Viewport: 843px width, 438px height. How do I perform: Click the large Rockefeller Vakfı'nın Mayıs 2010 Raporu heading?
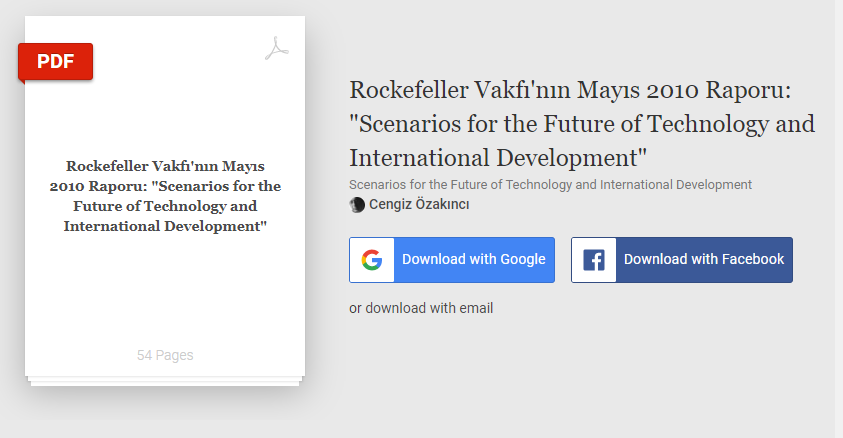[582, 124]
